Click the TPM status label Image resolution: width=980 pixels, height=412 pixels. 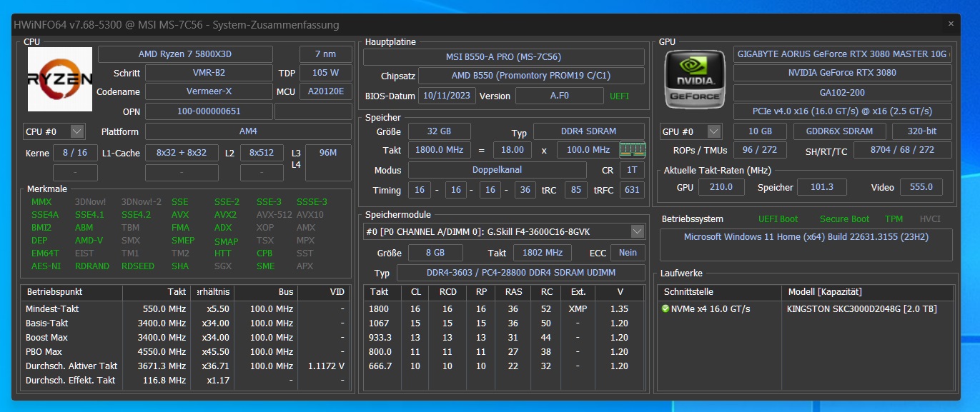[894, 219]
